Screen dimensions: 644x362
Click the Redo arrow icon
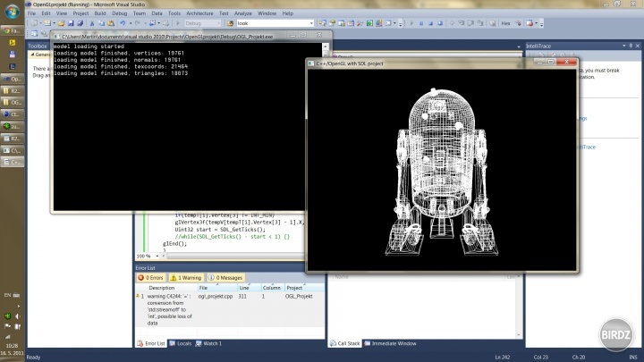tap(138, 23)
